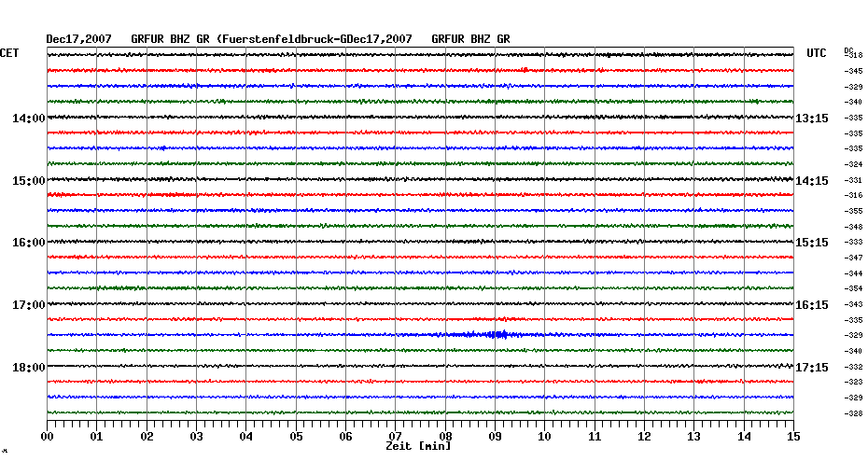
Task: Click the black trace starting at 18:00 CET
Action: 420,366
